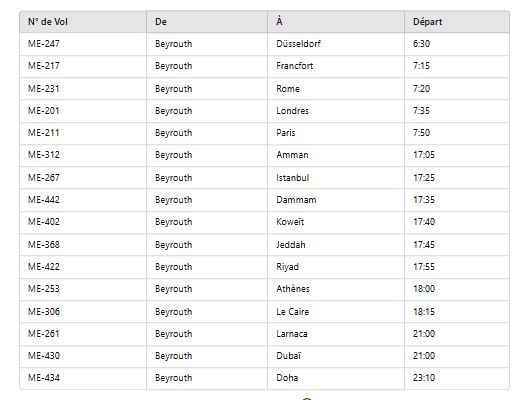Click the N° de Vol column header
Viewport: 528px width, 400px height.
[x=83, y=22]
